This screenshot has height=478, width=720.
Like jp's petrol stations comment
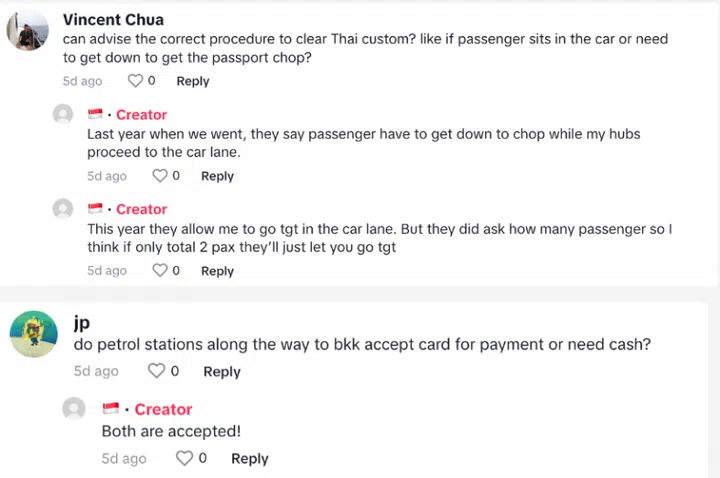pos(156,371)
